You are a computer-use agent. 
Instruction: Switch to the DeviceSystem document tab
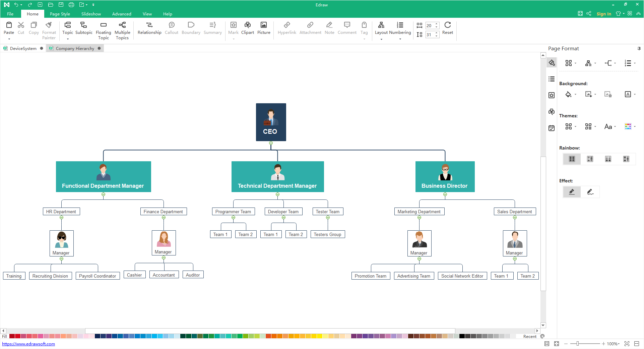tap(23, 48)
